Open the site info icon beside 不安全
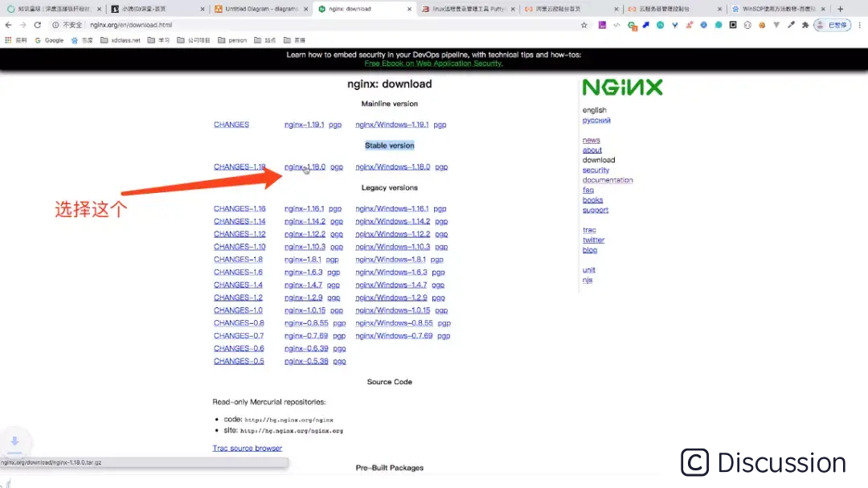Image resolution: width=868 pixels, height=488 pixels. 55,25
